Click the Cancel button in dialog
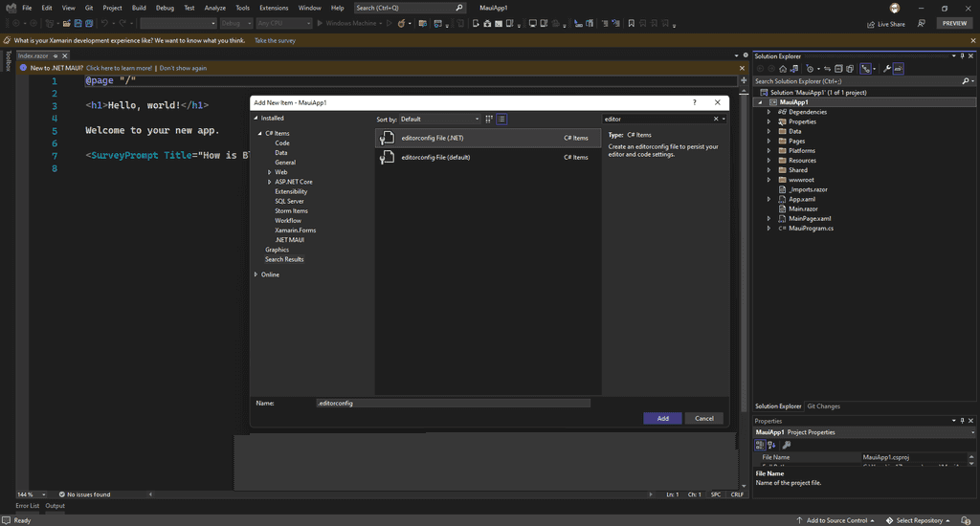This screenshot has width=980, height=526. point(703,419)
